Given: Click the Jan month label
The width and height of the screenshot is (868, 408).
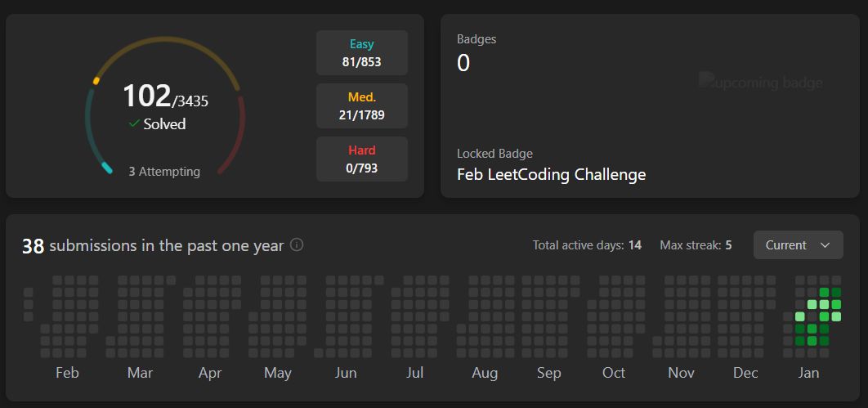Looking at the screenshot, I should (808, 373).
